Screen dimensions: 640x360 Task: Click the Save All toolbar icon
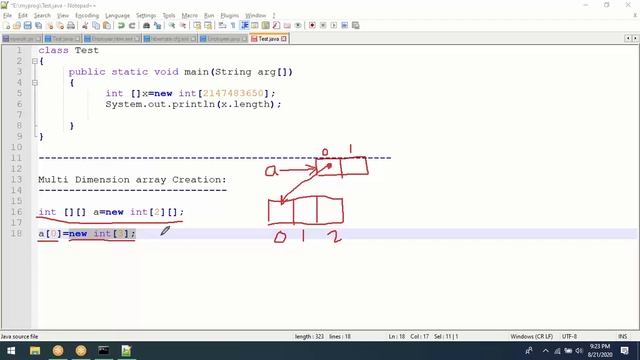pyautogui.click(x=38, y=25)
